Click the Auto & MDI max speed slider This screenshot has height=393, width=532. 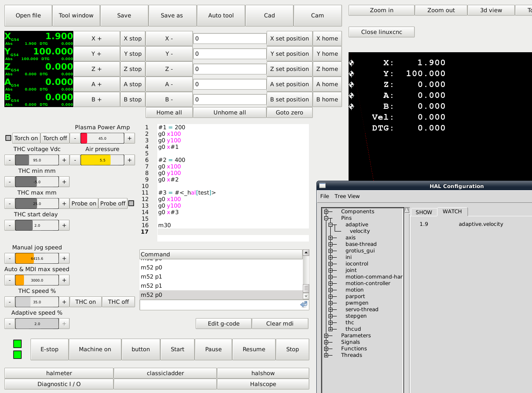37,280
